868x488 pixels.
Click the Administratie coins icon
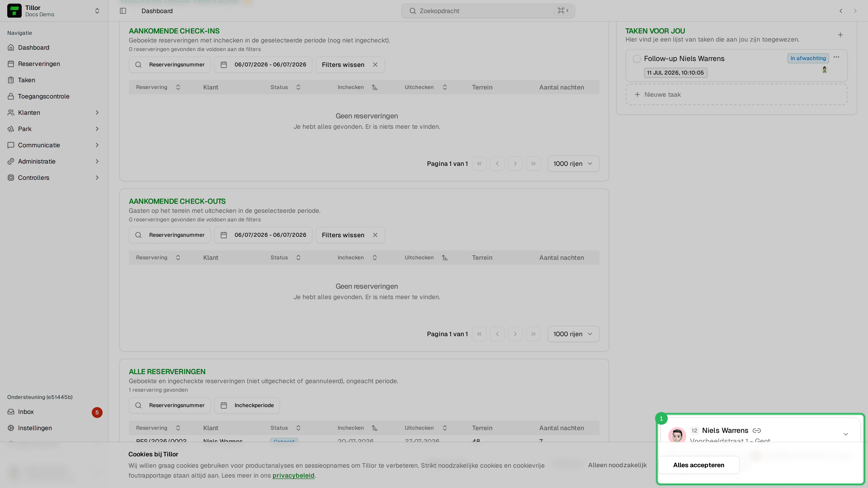11,161
